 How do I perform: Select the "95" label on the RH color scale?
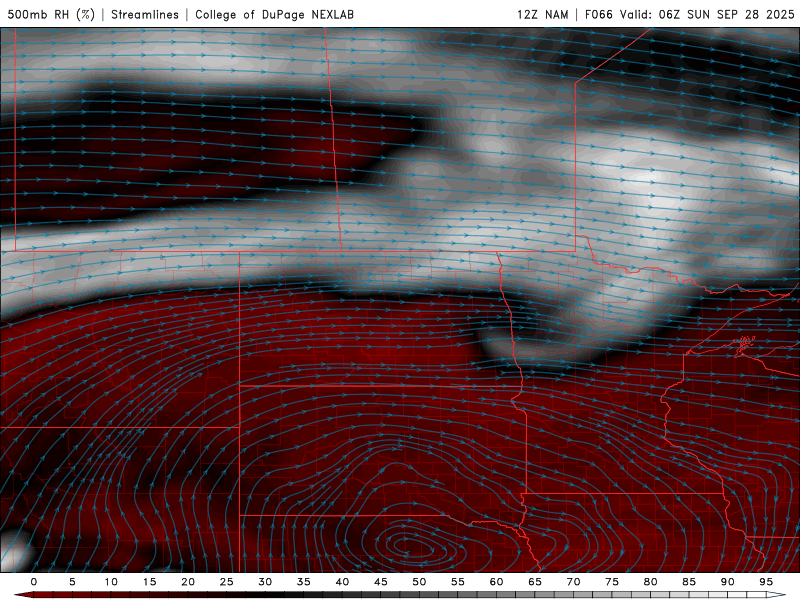[x=766, y=582]
